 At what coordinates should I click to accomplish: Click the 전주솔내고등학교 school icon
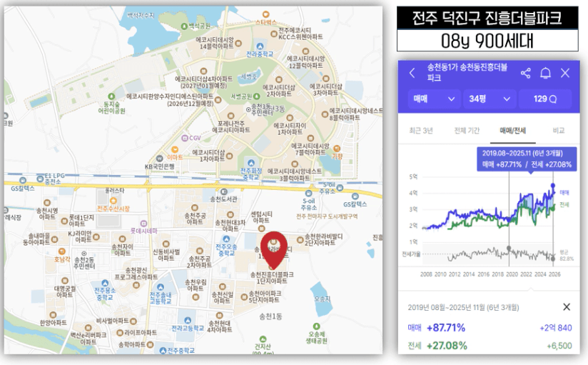pos(161,288)
